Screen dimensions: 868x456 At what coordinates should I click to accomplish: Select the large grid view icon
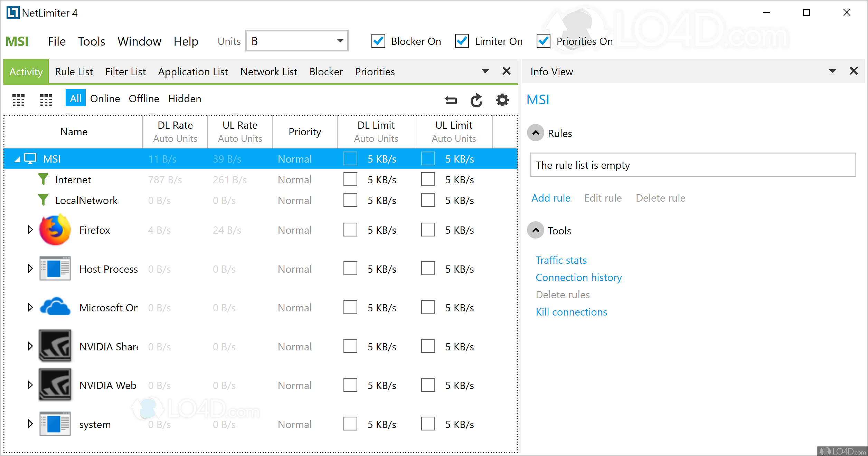coord(19,100)
